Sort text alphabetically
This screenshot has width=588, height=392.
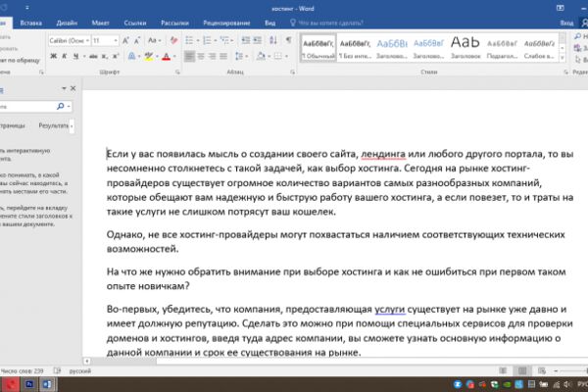(273, 40)
